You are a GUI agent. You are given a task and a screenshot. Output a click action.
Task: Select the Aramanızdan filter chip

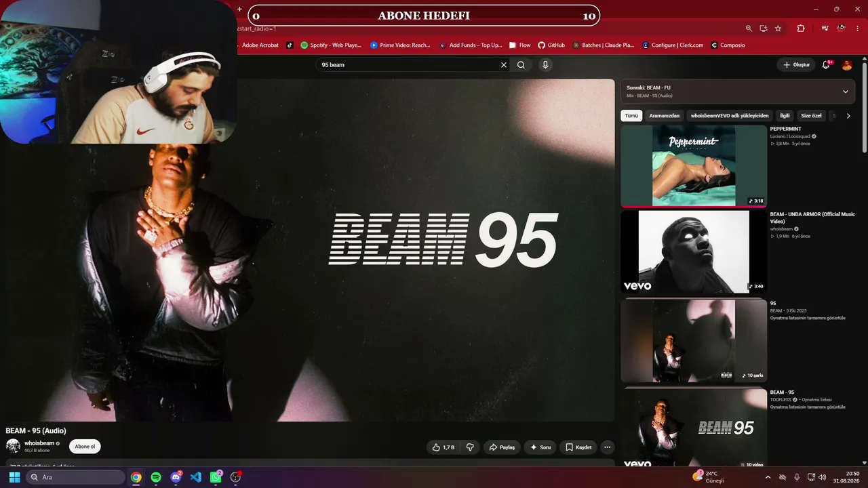[x=665, y=116]
